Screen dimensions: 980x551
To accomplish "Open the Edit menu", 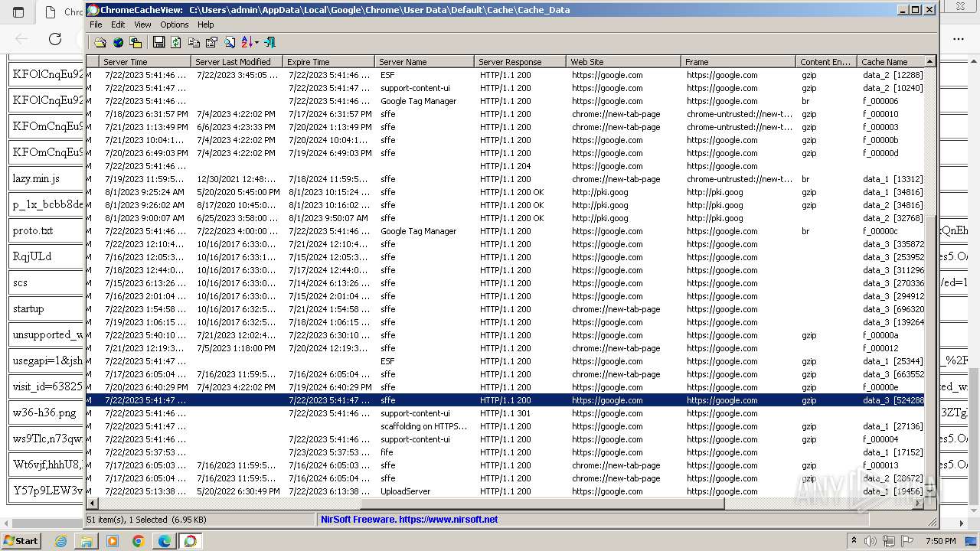I will click(x=118, y=24).
